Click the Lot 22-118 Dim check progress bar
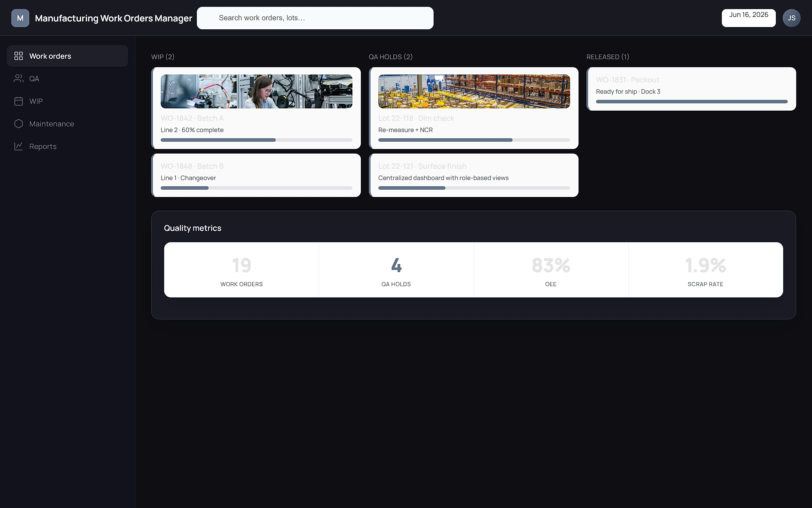Screen dimensions: 812x508 474,140
